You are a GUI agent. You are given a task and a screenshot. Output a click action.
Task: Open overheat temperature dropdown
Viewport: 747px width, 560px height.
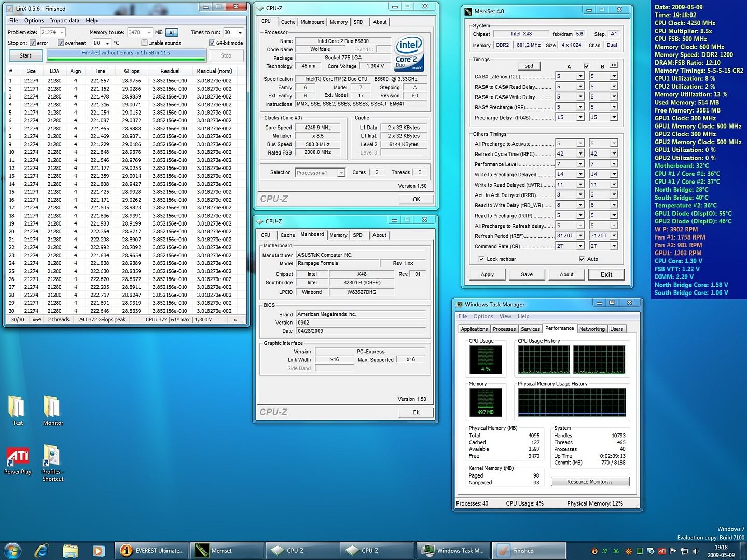(x=107, y=43)
